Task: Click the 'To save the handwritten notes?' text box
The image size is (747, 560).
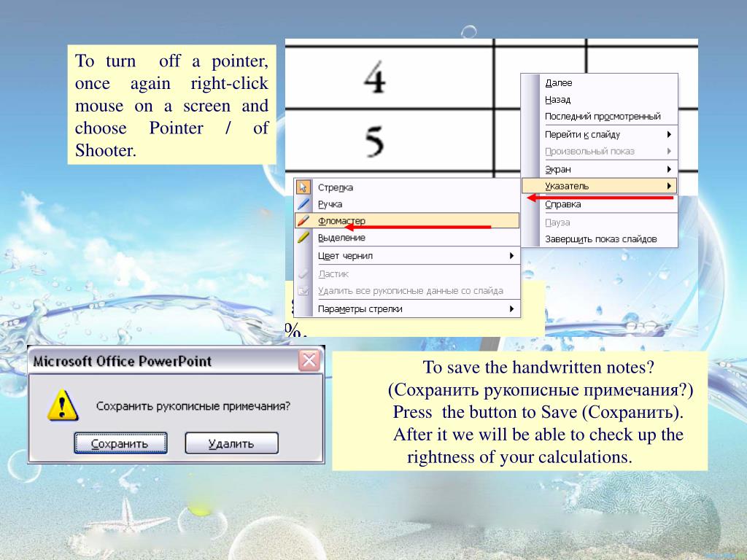Action: coord(519,411)
